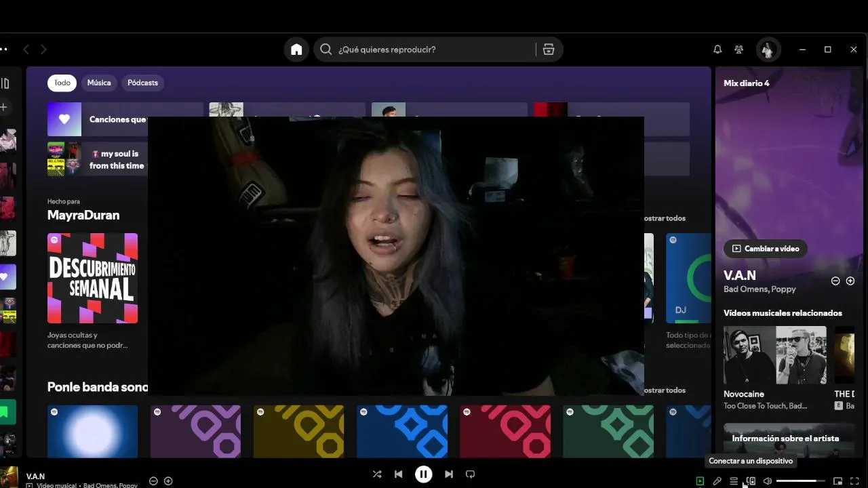Screen dimensions: 868x488
Task: Pause the current song
Action: pos(424,474)
